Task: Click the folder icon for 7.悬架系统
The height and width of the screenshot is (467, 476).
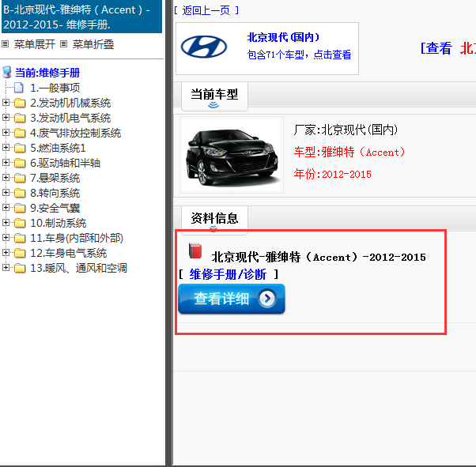Action: click(x=20, y=178)
